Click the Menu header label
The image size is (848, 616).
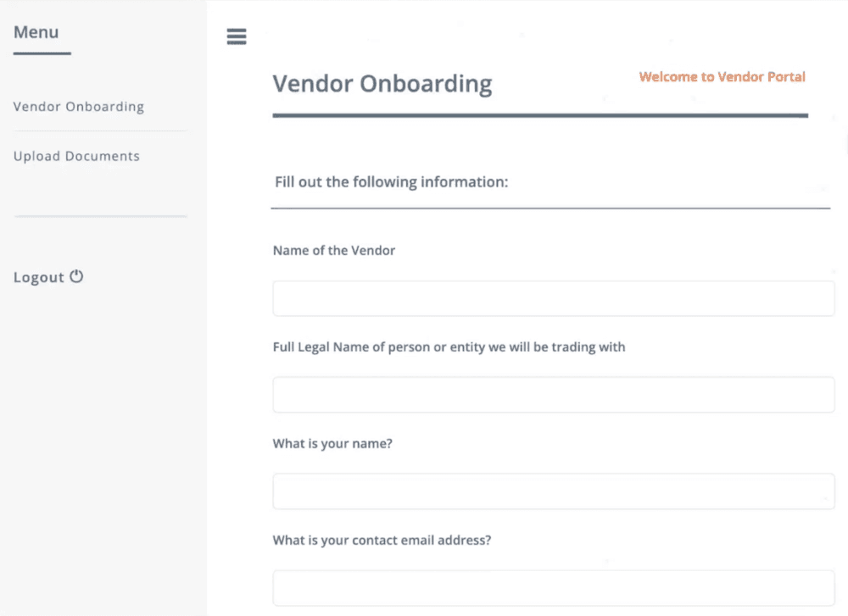click(36, 31)
